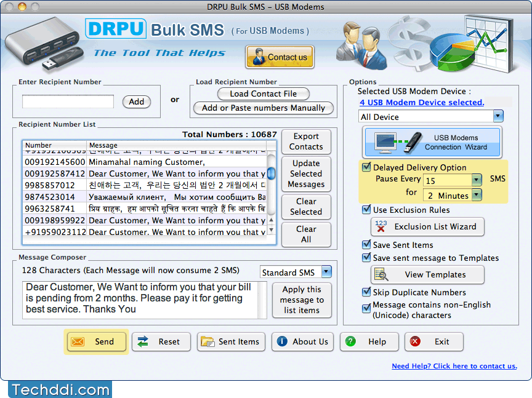Click inside the message composer text area
Screen dimensions: 532x398
pyautogui.click(x=140, y=300)
